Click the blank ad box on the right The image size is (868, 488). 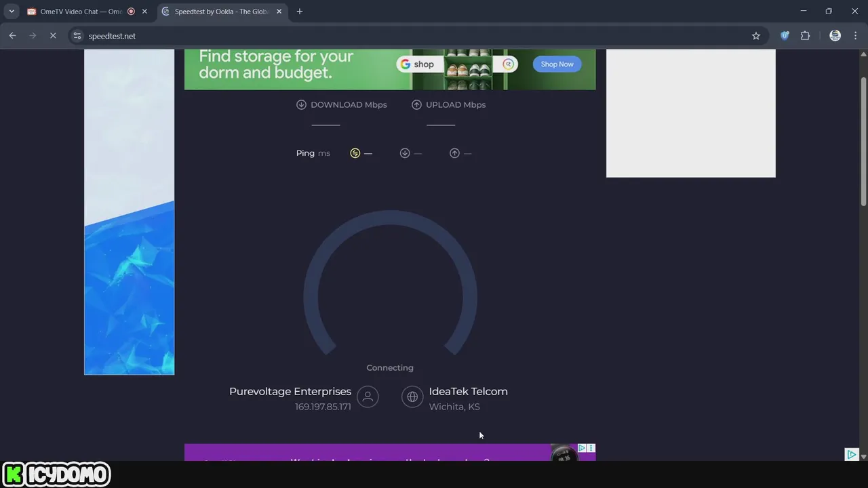690,113
